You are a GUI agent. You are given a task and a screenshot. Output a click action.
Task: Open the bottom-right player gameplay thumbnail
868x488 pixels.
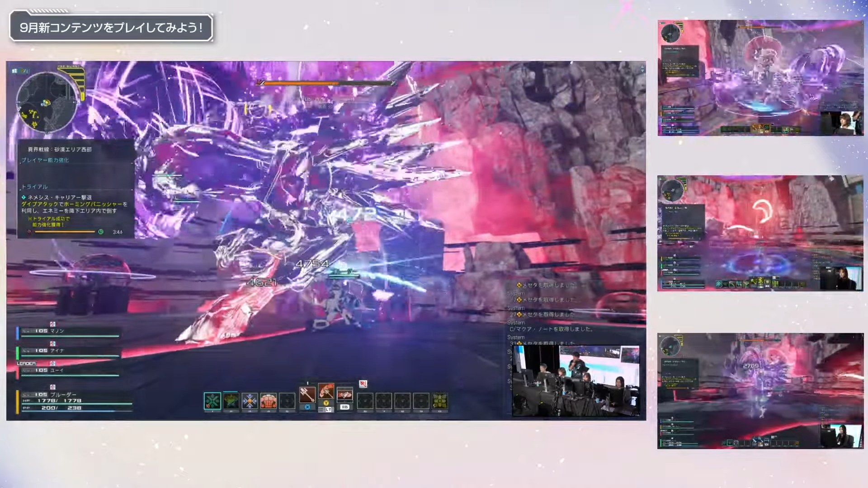[760, 391]
